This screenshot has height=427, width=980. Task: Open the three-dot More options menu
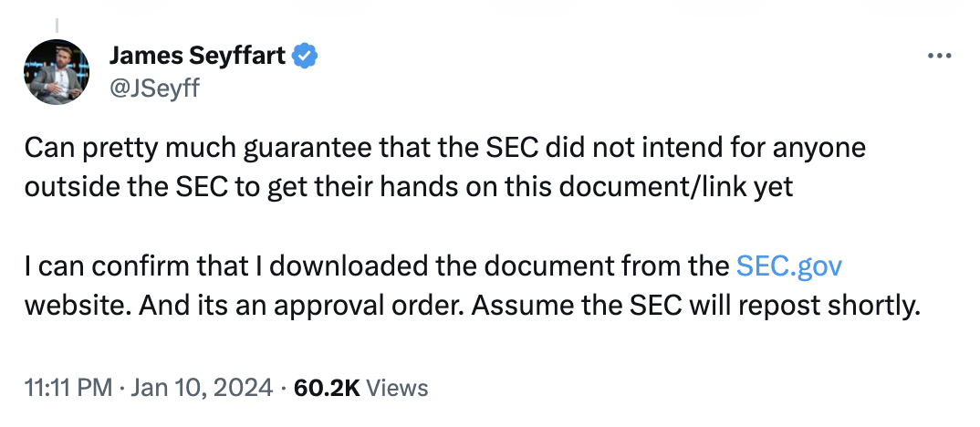938,57
